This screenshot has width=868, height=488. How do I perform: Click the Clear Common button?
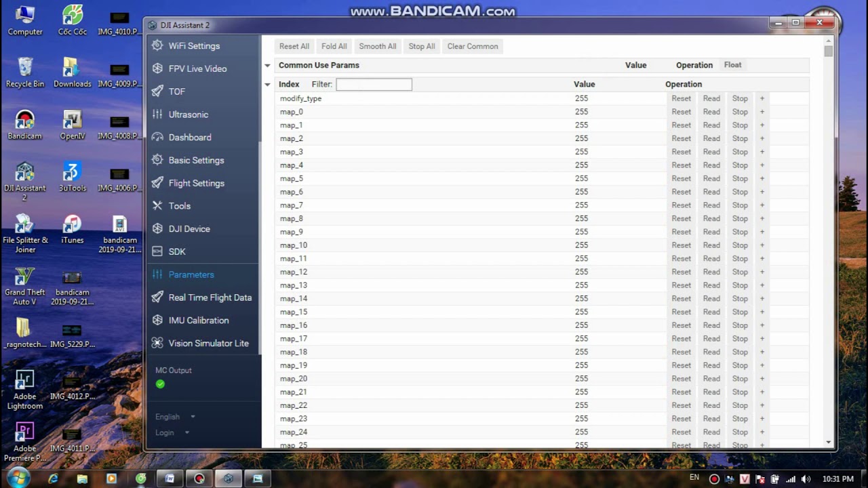pyautogui.click(x=473, y=46)
